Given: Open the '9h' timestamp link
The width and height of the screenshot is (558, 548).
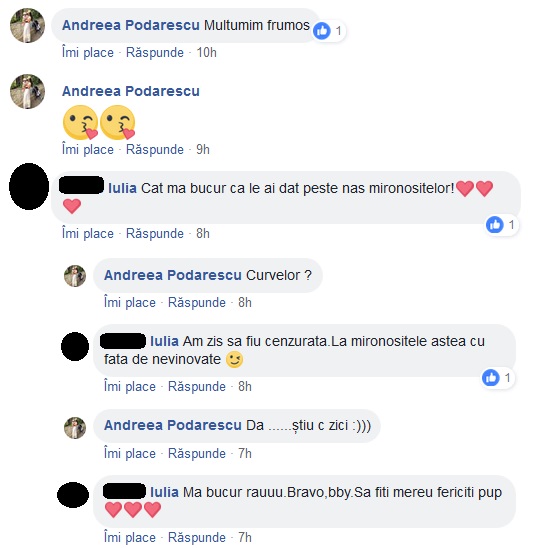Looking at the screenshot, I should click(x=203, y=149).
